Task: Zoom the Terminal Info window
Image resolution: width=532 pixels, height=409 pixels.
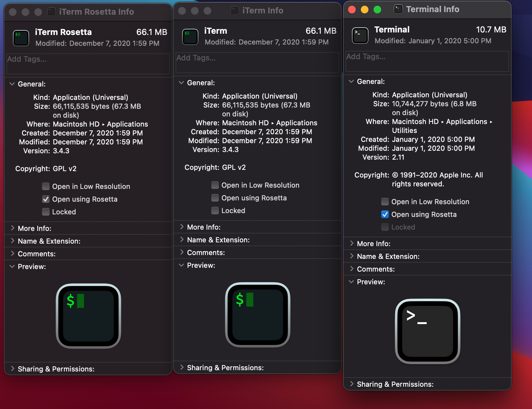Action: click(x=377, y=10)
